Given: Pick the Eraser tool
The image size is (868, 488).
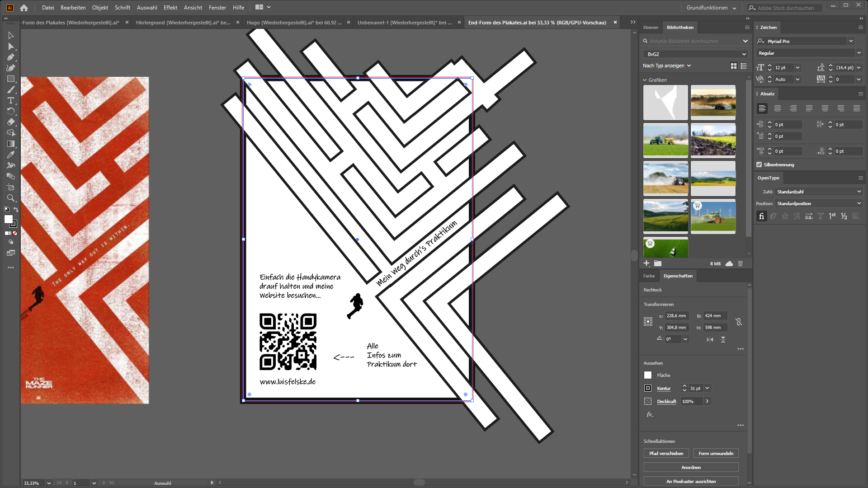Looking at the screenshot, I should (11, 122).
